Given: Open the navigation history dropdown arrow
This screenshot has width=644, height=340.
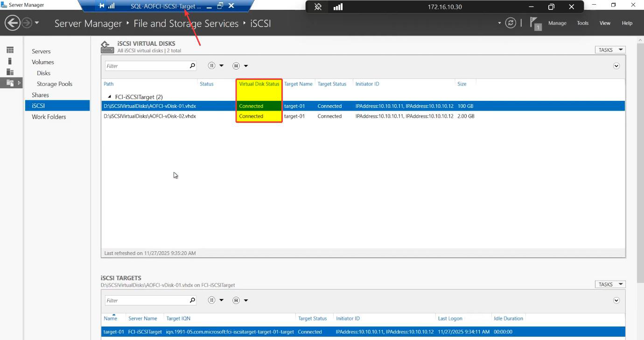Looking at the screenshot, I should point(37,23).
